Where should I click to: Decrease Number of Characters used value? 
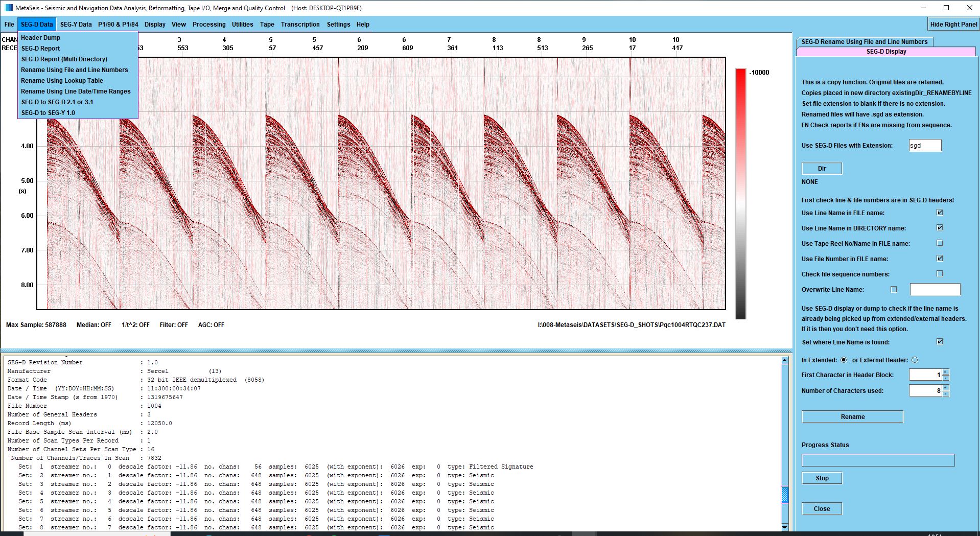pos(945,394)
